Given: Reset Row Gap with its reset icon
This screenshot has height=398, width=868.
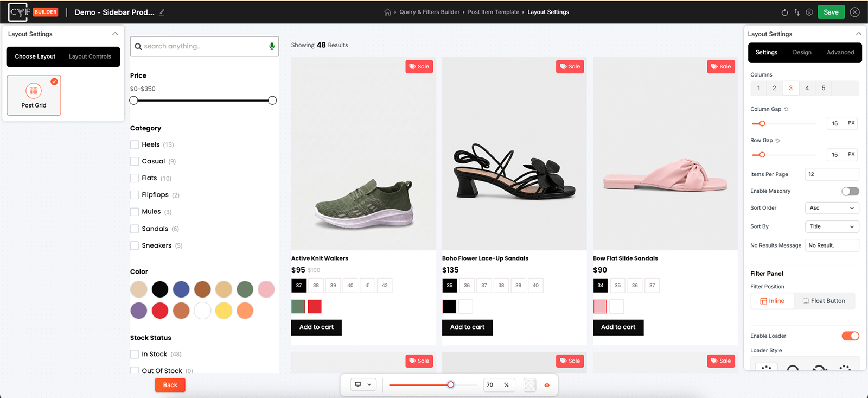Looking at the screenshot, I should 777,141.
